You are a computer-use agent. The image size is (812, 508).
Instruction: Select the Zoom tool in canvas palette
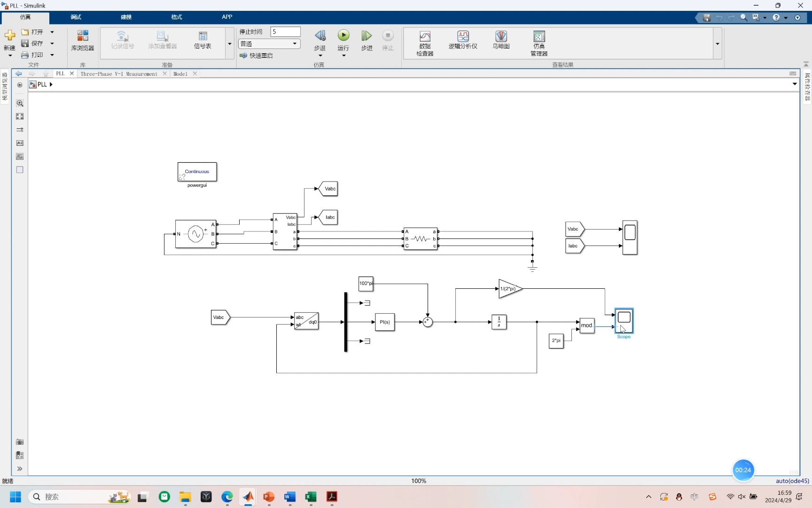pyautogui.click(x=20, y=103)
